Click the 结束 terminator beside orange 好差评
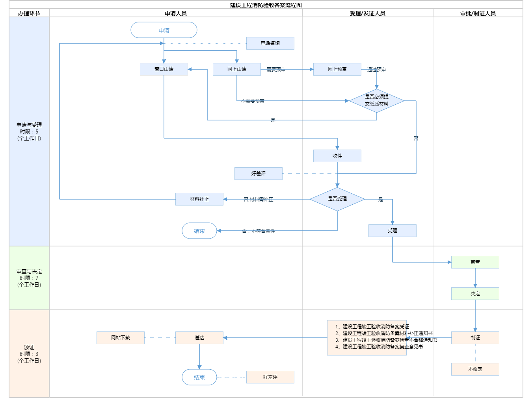The width and height of the screenshot is (532, 398). point(199,377)
